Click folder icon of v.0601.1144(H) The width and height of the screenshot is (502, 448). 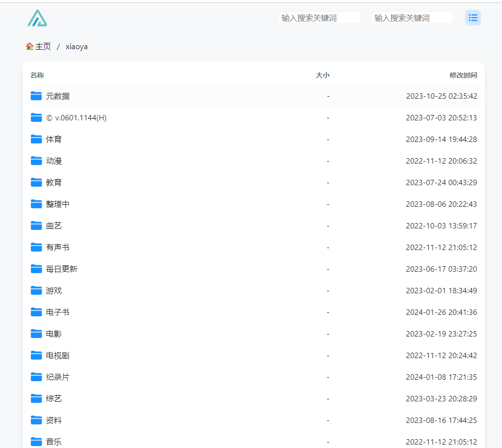(36, 118)
